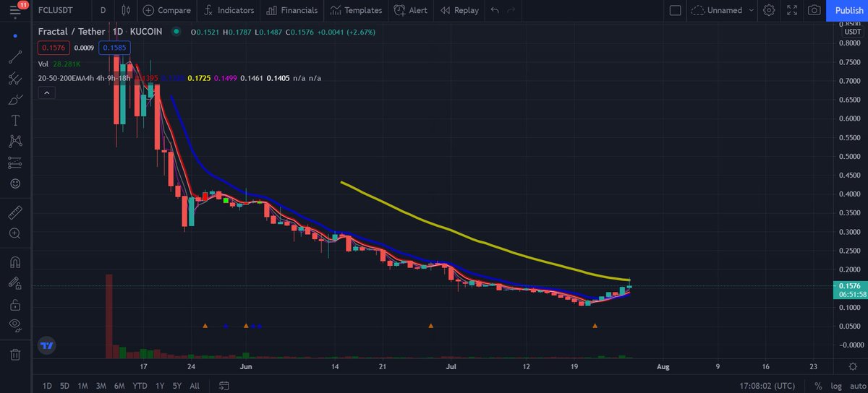Select the 3M time range
This screenshot has height=393, width=868.
click(101, 386)
